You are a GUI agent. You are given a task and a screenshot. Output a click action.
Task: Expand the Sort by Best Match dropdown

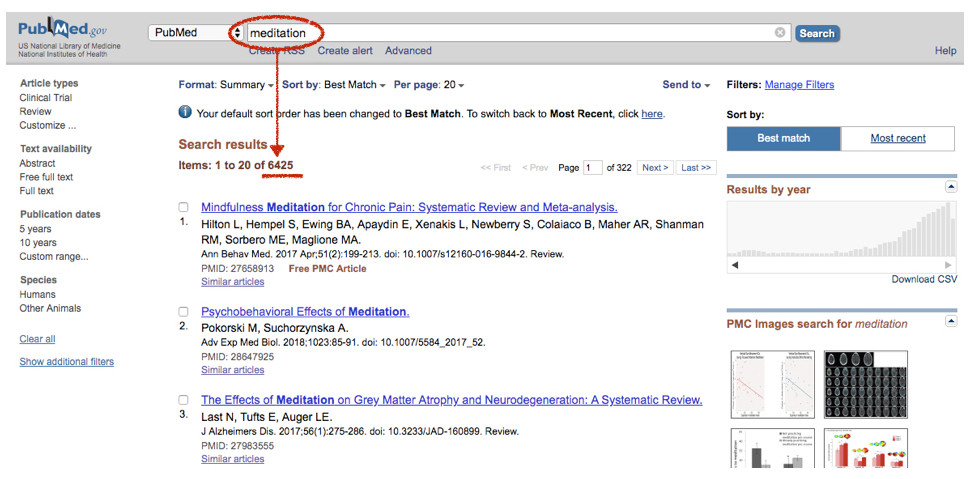point(334,85)
